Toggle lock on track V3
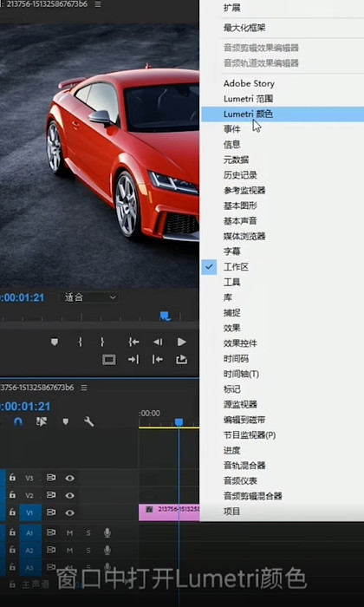 12,478
